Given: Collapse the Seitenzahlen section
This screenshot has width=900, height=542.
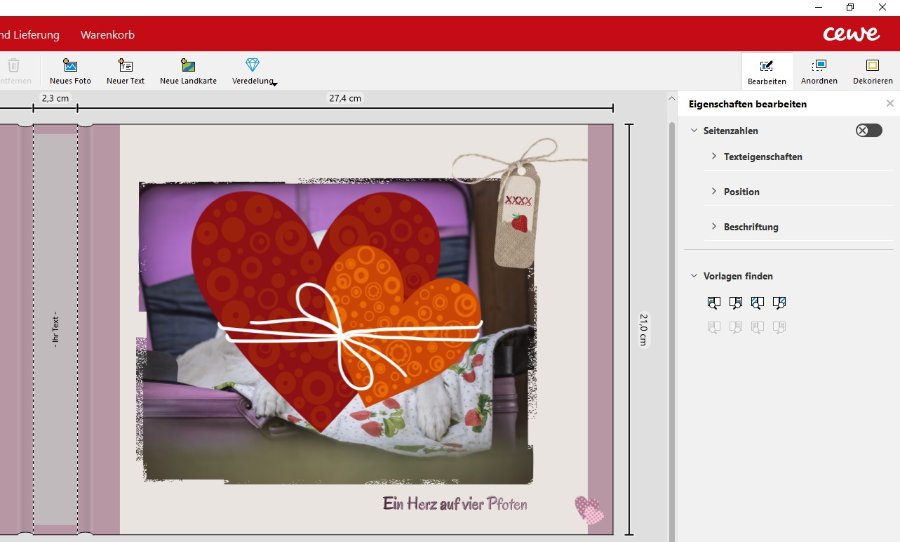Looking at the screenshot, I should pyautogui.click(x=695, y=131).
